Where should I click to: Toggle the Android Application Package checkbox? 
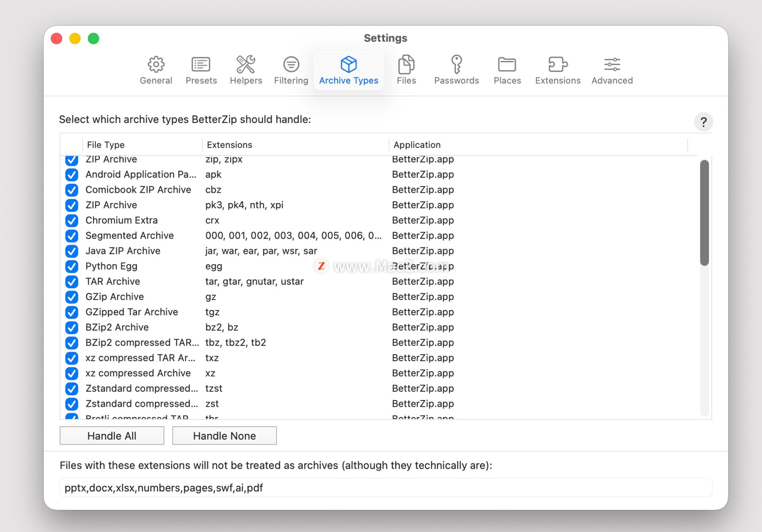(x=72, y=175)
